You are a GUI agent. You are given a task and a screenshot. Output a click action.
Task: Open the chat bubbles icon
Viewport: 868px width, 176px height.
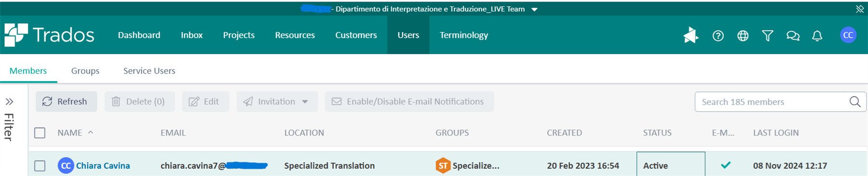click(x=793, y=36)
